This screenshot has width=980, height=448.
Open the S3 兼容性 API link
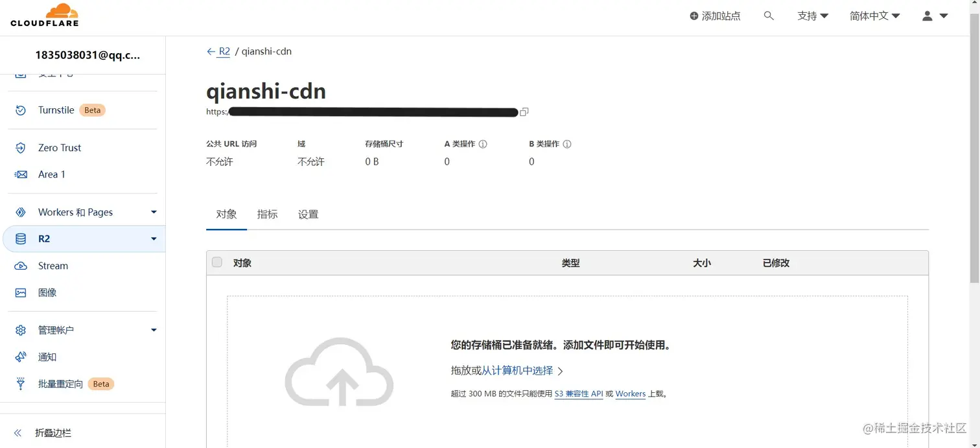click(579, 394)
